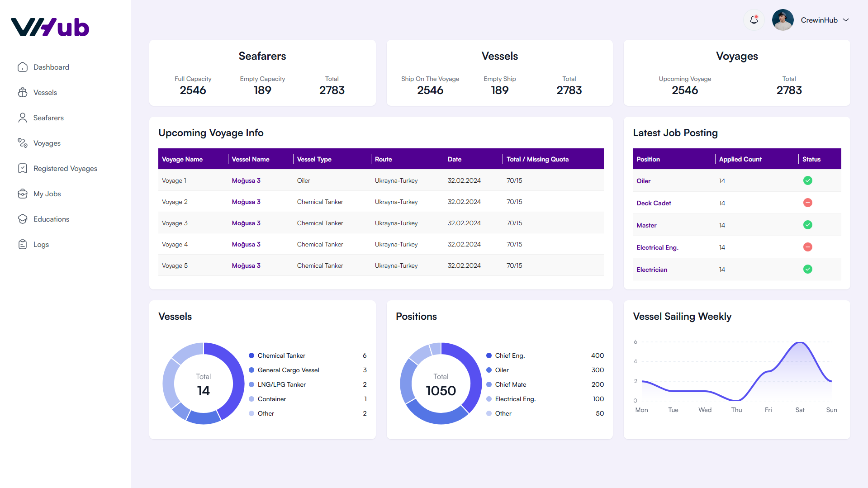Open the Electrical Eng. job posting link
This screenshot has width=868, height=488.
pos(657,247)
